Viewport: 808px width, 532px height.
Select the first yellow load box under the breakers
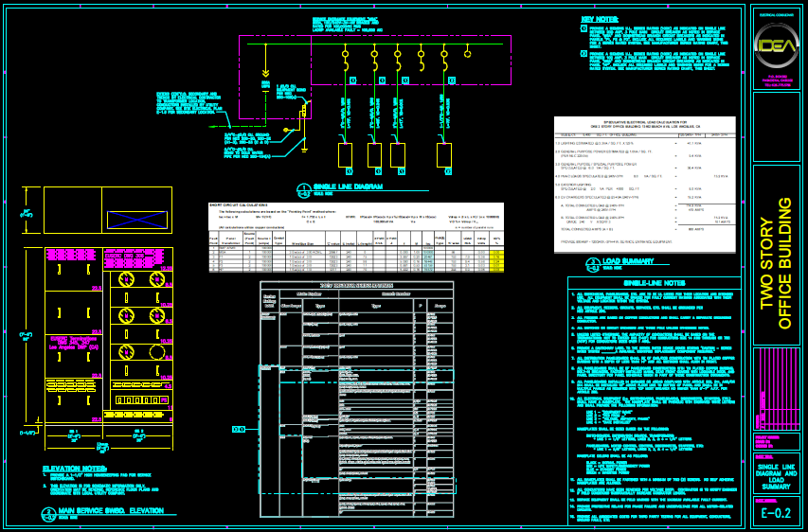coord(345,154)
